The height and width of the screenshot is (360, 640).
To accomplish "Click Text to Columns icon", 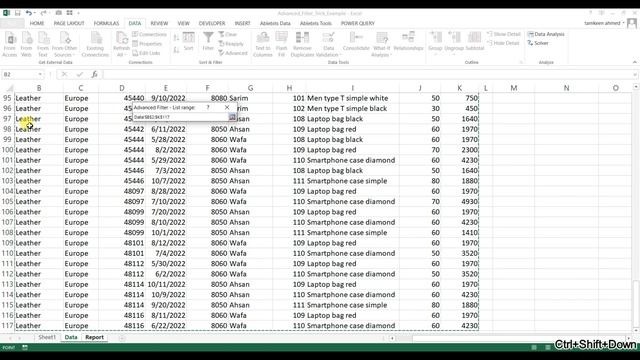I will tap(263, 44).
